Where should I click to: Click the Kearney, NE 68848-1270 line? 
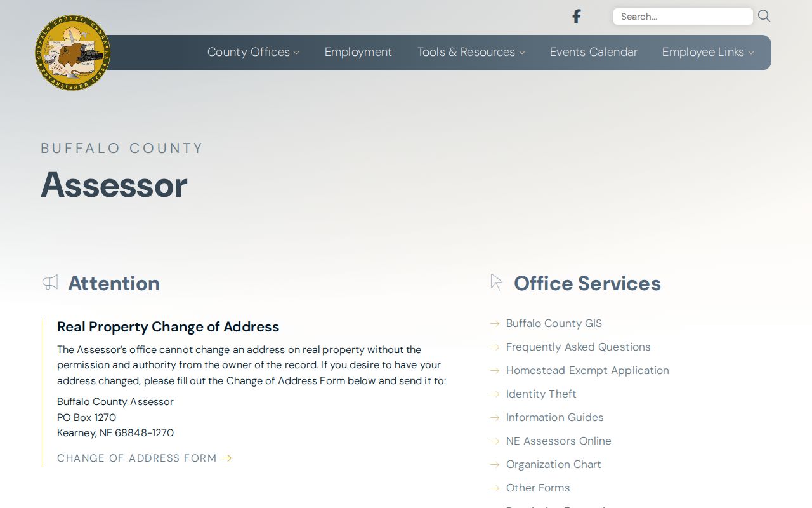pos(115,432)
